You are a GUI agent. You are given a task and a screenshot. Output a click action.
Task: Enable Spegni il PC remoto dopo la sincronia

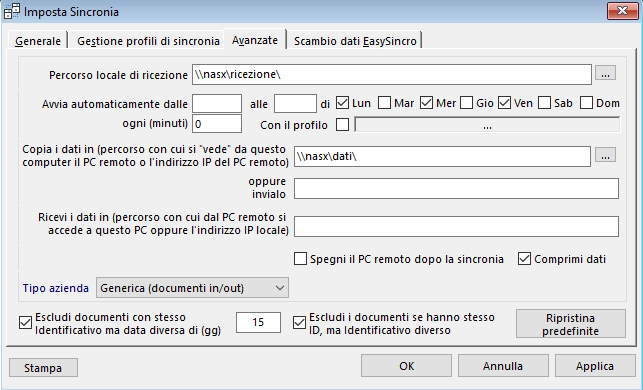(300, 259)
